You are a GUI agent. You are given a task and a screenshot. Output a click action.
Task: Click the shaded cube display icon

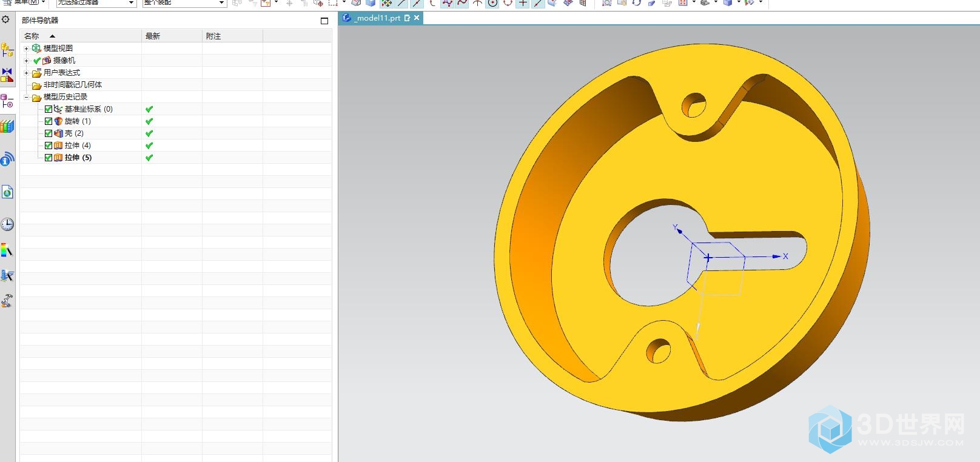(x=728, y=3)
